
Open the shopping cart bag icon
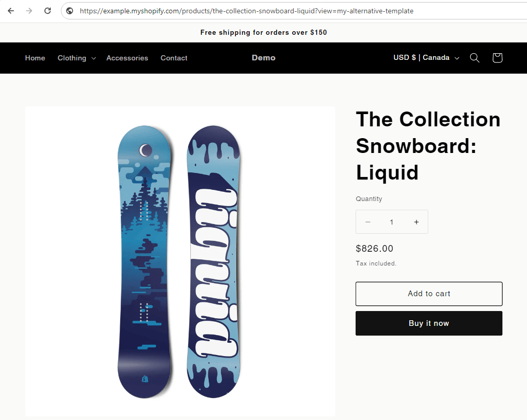point(497,58)
